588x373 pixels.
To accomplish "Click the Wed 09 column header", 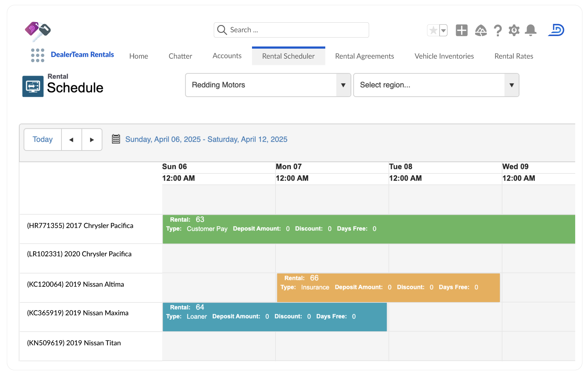I will (515, 167).
